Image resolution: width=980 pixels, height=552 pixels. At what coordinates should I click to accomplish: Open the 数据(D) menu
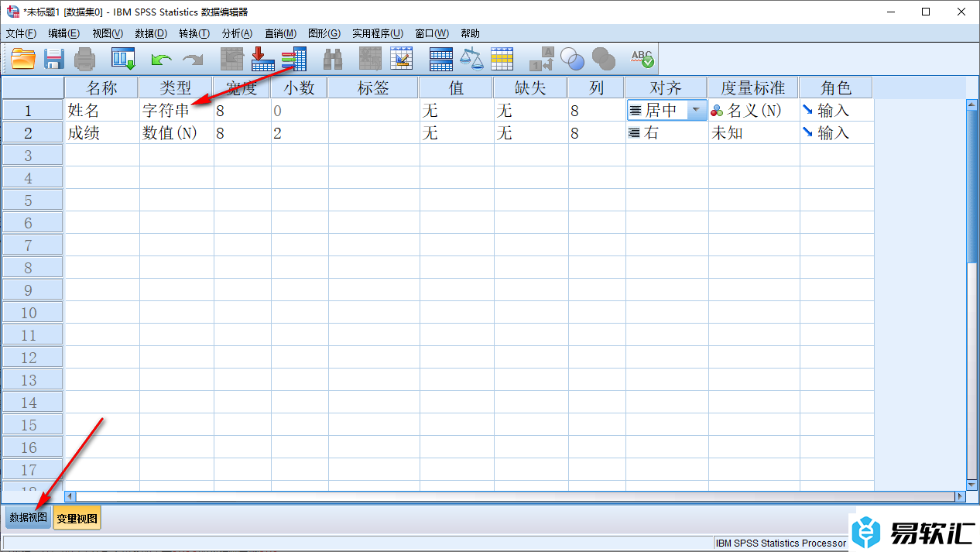pos(151,33)
